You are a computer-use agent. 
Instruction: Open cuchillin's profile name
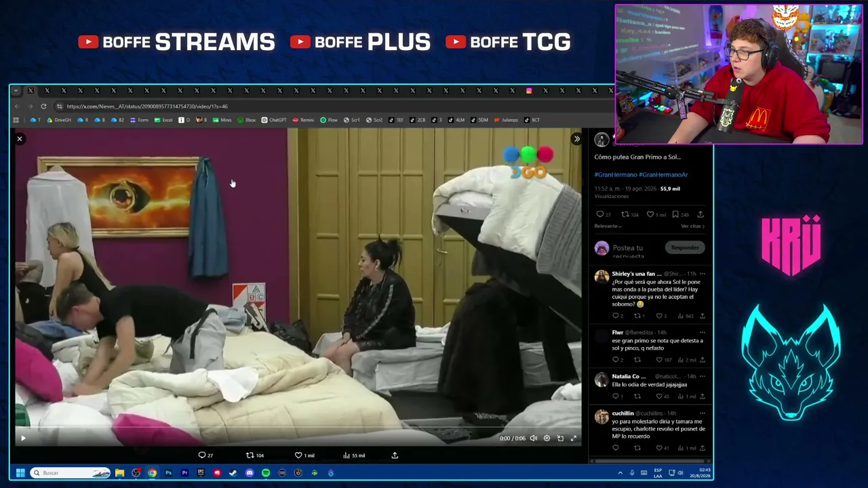[x=623, y=413]
